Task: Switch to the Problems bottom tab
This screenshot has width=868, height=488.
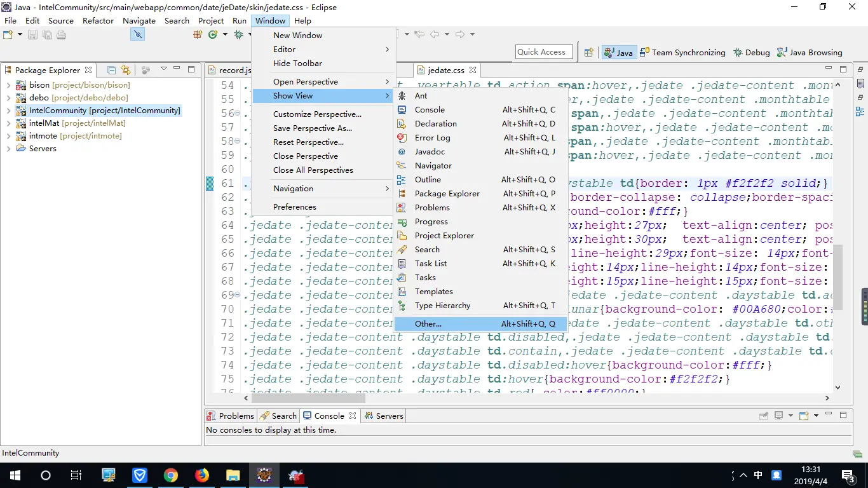Action: 230,416
